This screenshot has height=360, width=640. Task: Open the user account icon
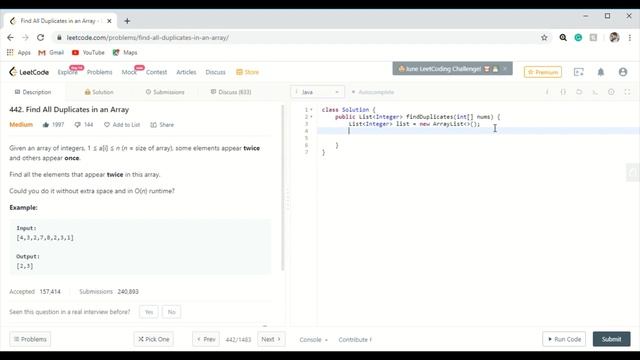623,72
